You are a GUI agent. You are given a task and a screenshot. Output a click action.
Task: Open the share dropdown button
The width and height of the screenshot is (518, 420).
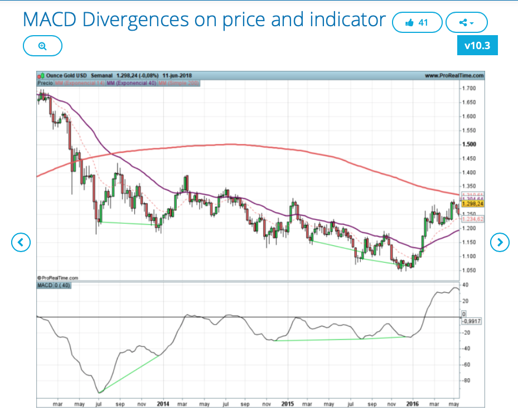pos(467,22)
